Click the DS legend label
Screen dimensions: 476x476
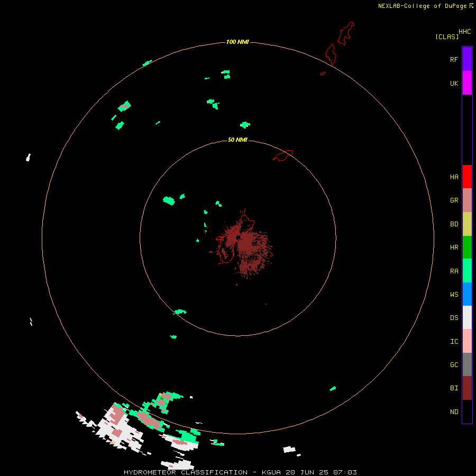(x=454, y=318)
